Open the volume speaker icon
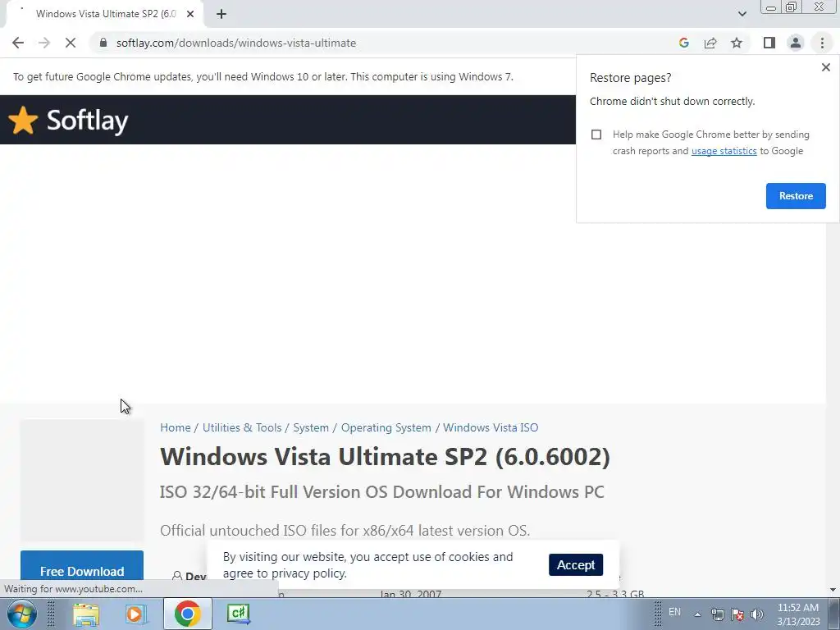Image resolution: width=840 pixels, height=630 pixels. (756, 614)
